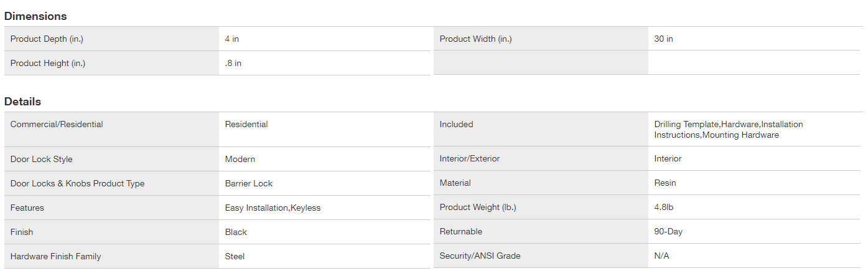Screen dimensions: 868x273
Task: Click the Barrier Lock product type value
Action: (x=249, y=183)
